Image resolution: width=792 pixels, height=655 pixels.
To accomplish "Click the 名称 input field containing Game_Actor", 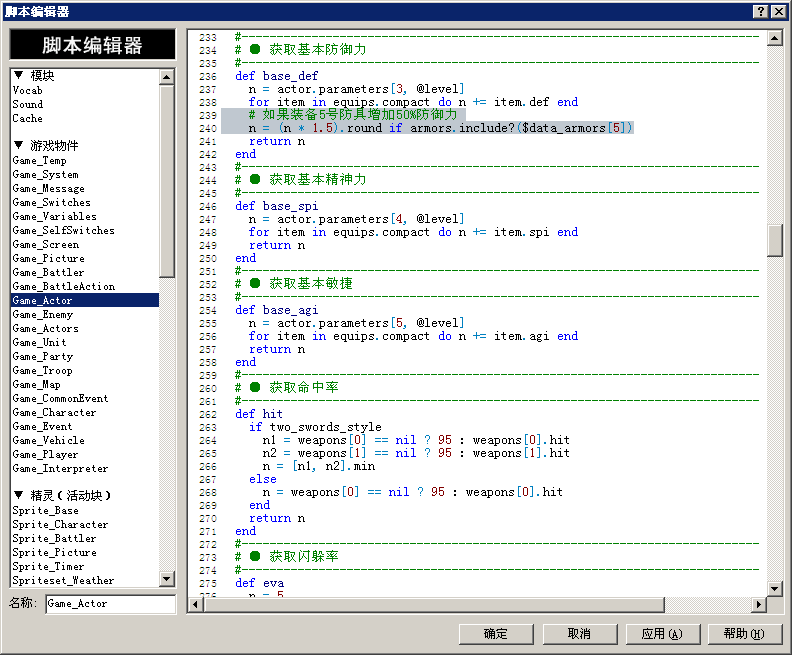I will tap(110, 603).
